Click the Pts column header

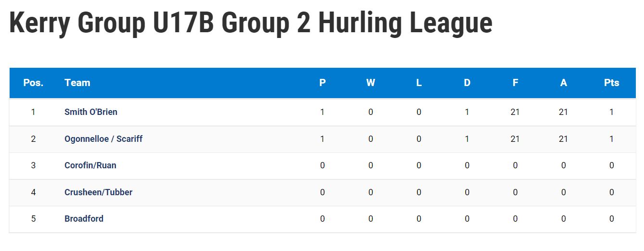(611, 83)
